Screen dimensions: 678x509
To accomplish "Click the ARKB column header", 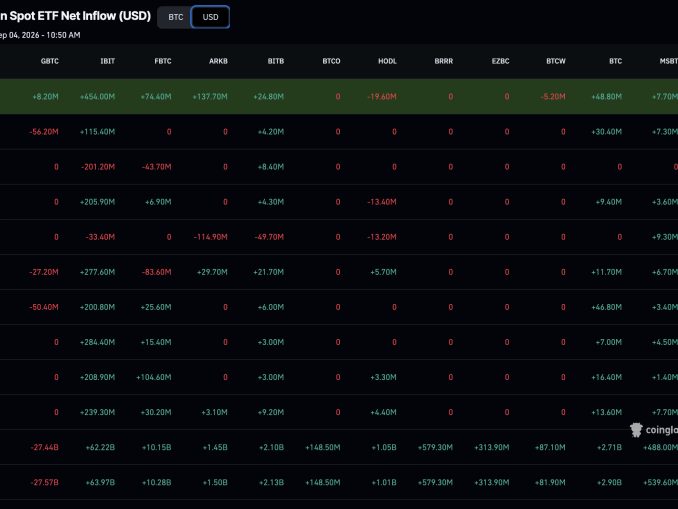I will [218, 61].
